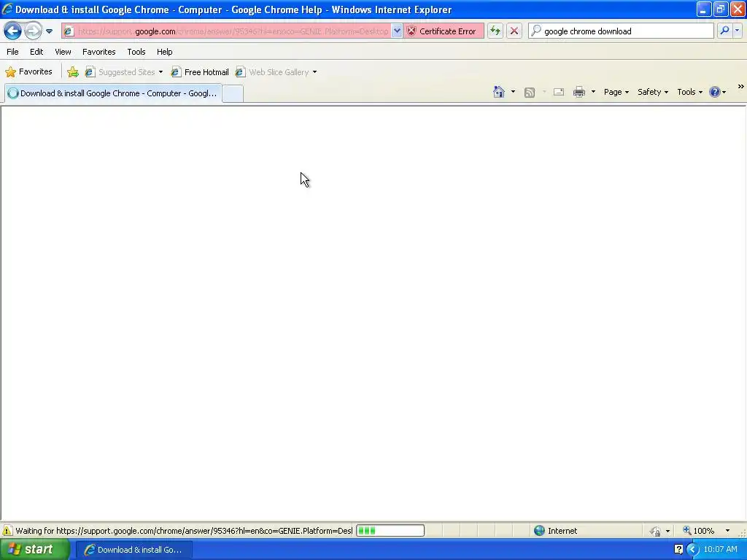Go back with the Back arrow button
The image size is (747, 560).
point(13,31)
